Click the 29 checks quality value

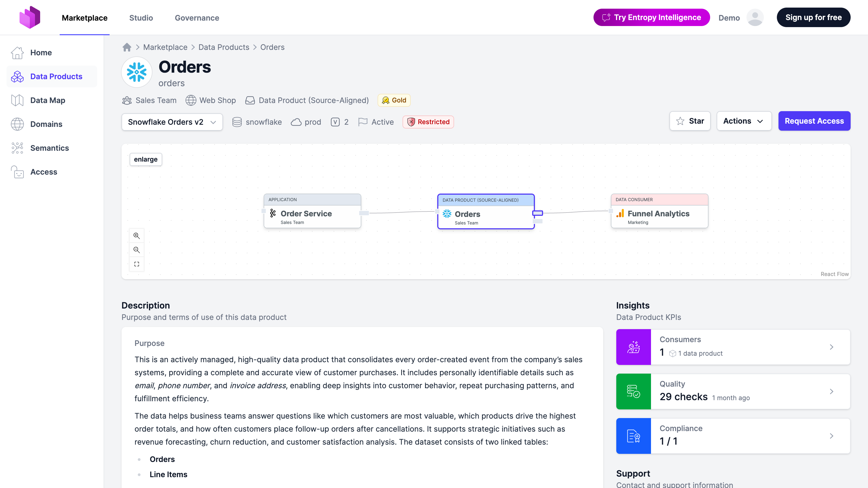coord(683,397)
